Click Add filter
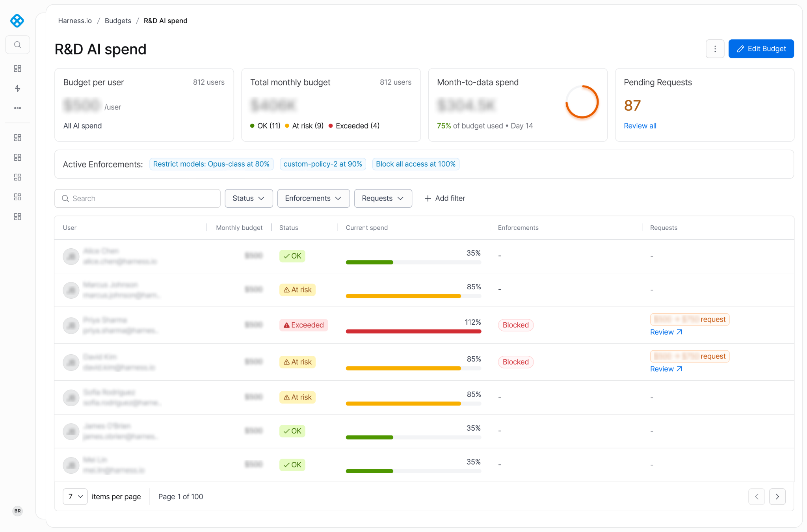807x532 pixels. point(444,198)
